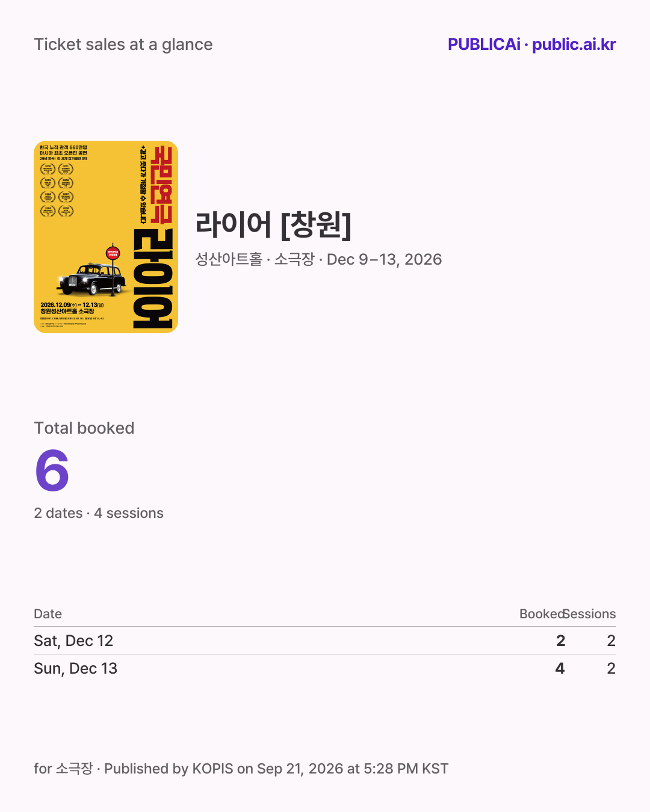Screen dimensions: 650x812
Task: Click the Booked column header
Action: (x=542, y=614)
